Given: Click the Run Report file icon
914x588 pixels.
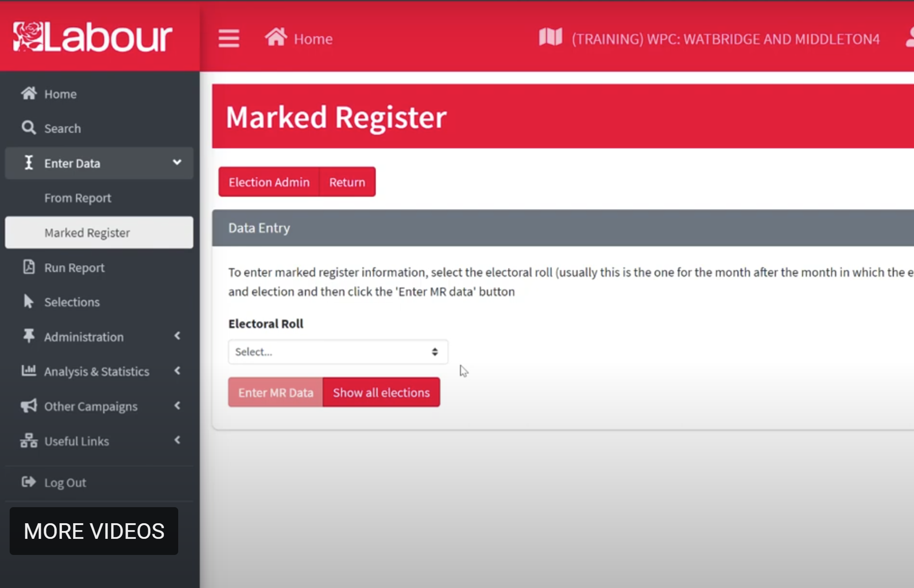Looking at the screenshot, I should pos(28,266).
